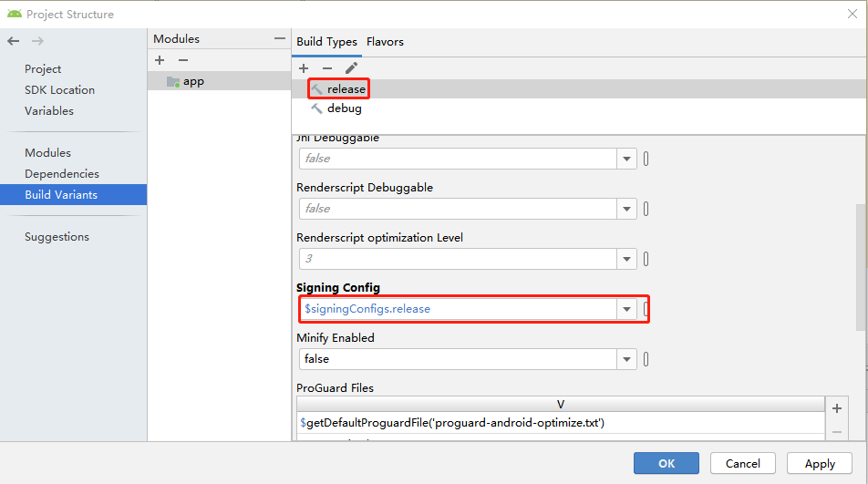
Task: Click the remove module minus icon
Action: [182, 60]
